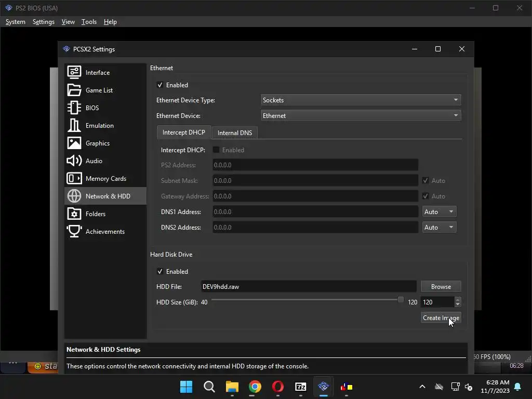Viewport: 532px width, 399px height.
Task: Open taskbar Search magnifier
Action: click(209, 387)
